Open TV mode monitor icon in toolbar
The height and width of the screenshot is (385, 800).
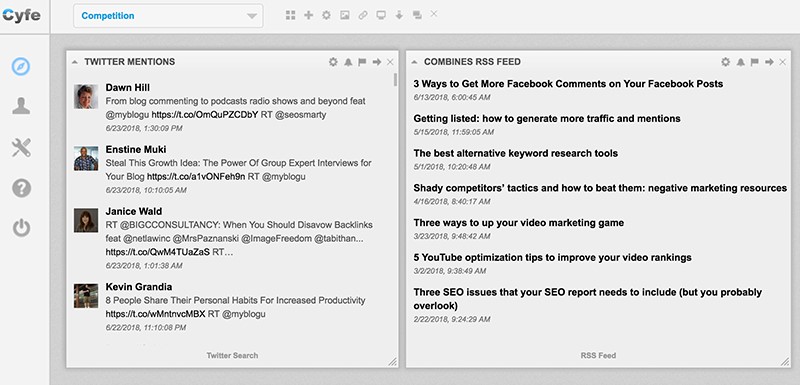click(381, 15)
